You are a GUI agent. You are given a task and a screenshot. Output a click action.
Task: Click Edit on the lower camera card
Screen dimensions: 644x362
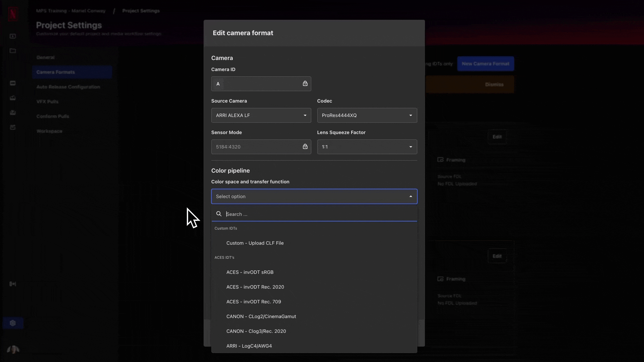(497, 256)
